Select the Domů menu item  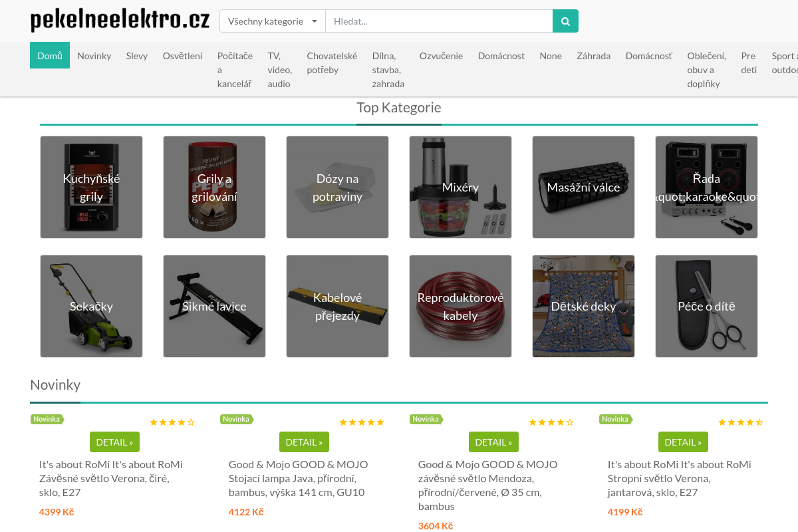50,56
